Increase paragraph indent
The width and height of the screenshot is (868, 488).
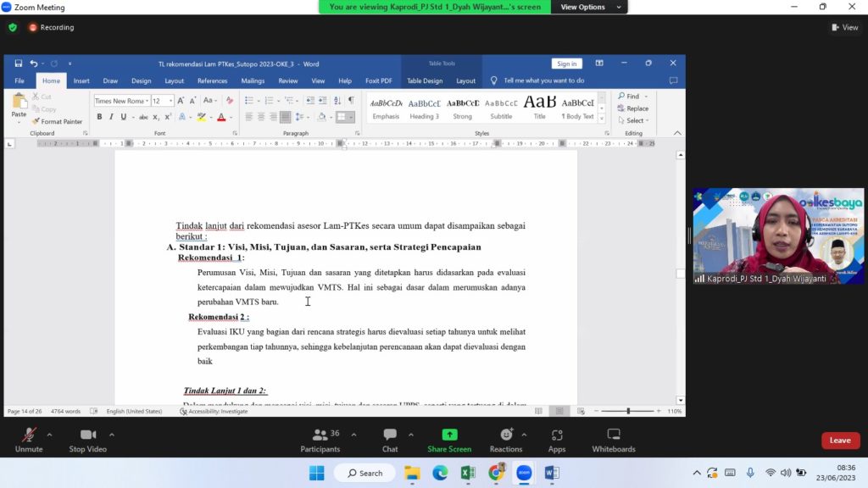[322, 100]
